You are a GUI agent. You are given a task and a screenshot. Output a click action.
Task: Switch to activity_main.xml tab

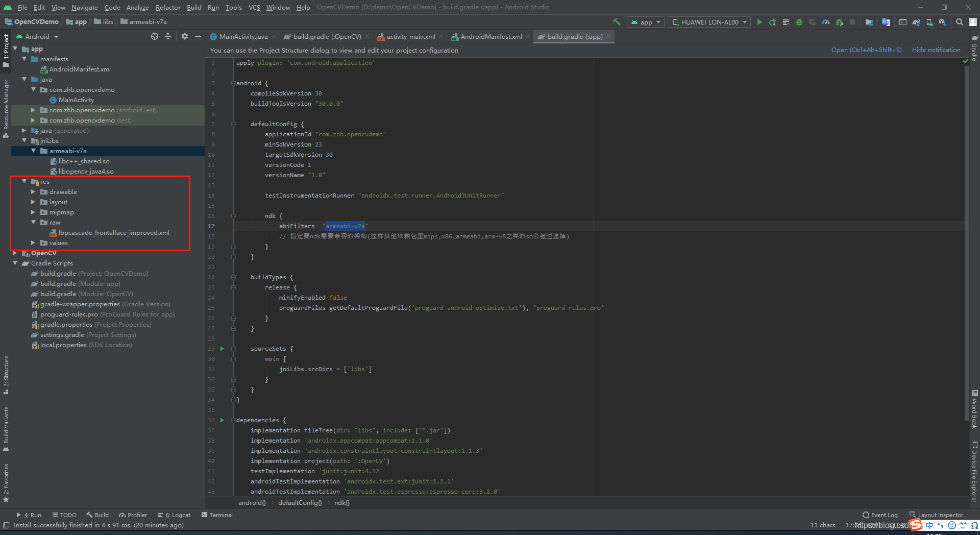pyautogui.click(x=410, y=36)
